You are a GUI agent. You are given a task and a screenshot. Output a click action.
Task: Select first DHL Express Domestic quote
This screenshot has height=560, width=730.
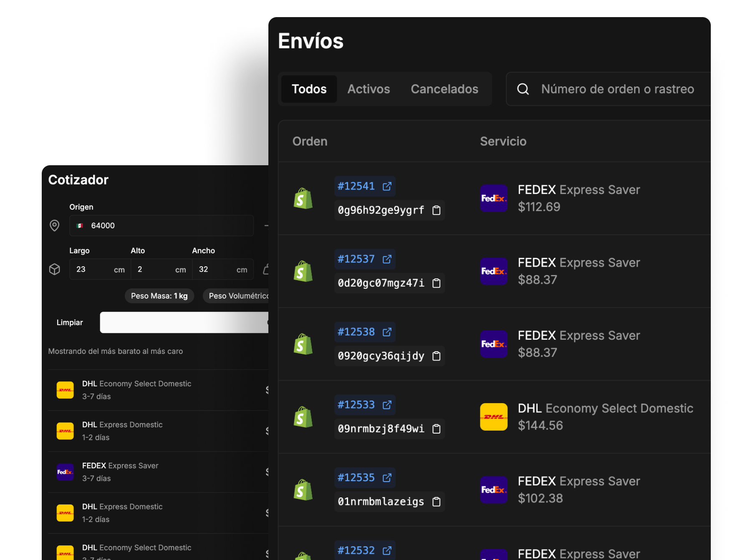click(x=159, y=431)
